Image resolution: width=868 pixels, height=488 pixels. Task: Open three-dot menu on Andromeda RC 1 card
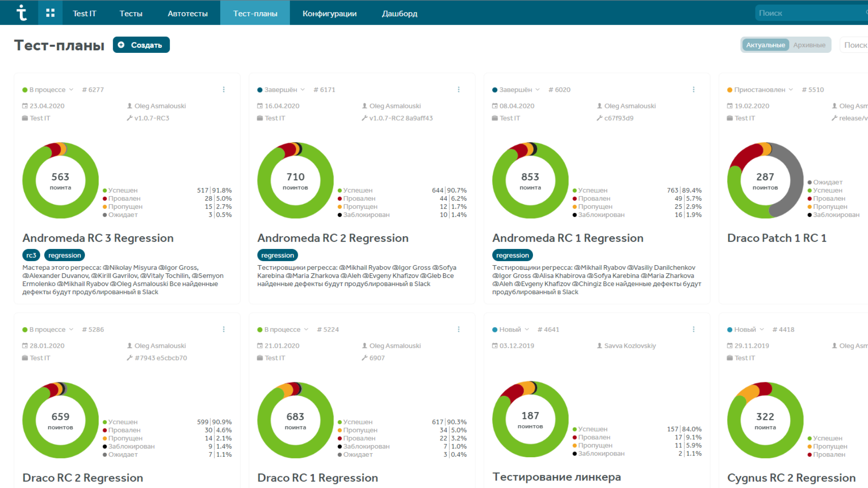click(x=693, y=89)
